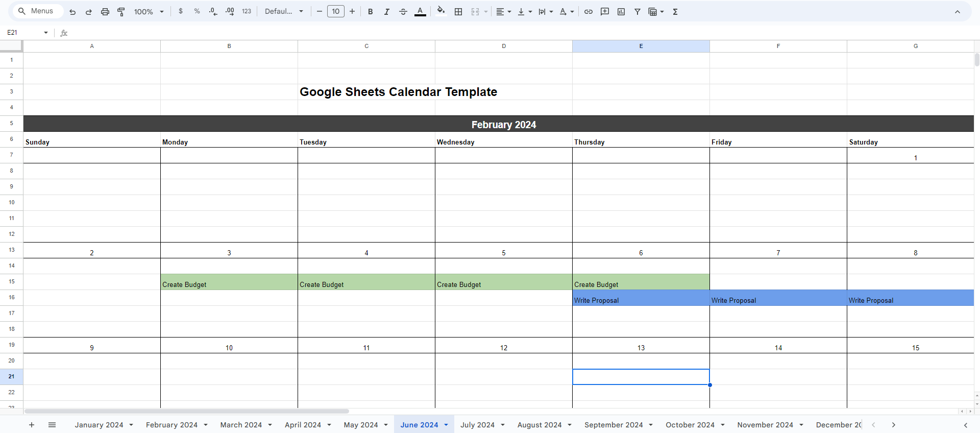Insert a comment
Image resolution: width=980 pixels, height=433 pixels.
coord(605,11)
